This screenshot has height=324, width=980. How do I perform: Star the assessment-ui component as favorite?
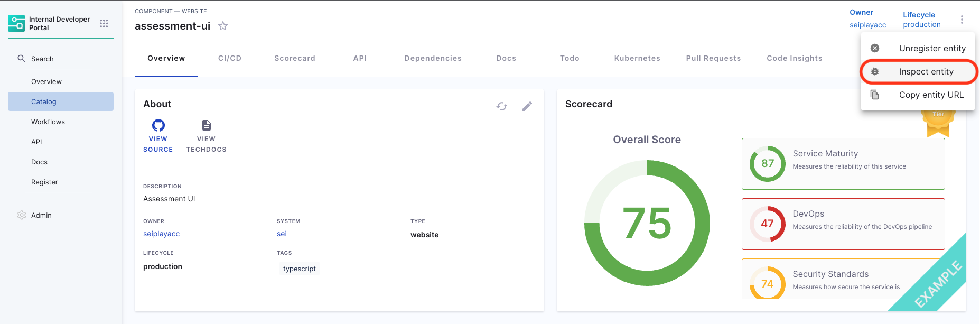coord(223,26)
